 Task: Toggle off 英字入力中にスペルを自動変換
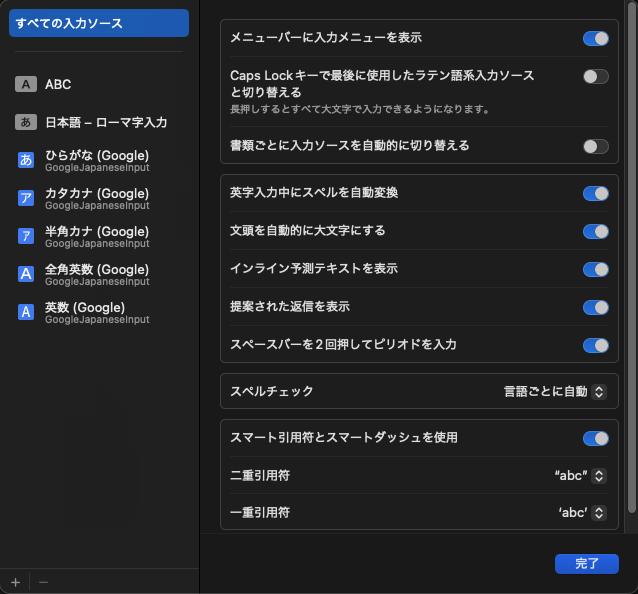(595, 193)
